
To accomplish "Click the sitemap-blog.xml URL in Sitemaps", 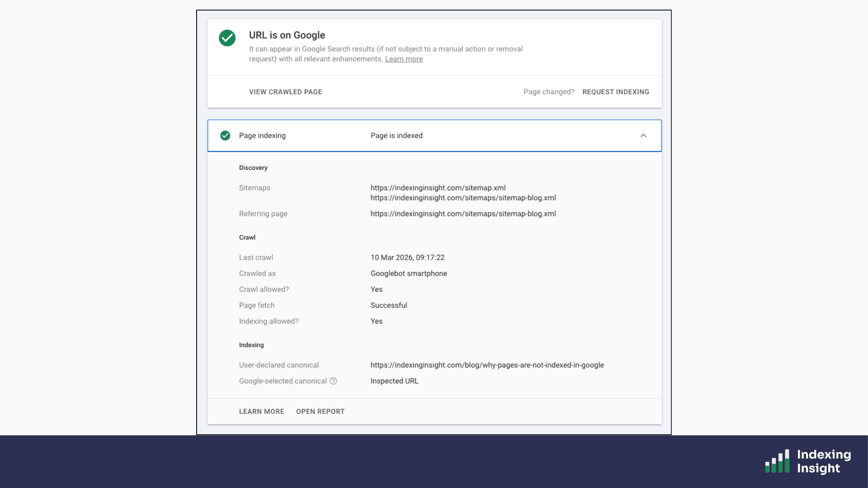I will click(x=463, y=198).
